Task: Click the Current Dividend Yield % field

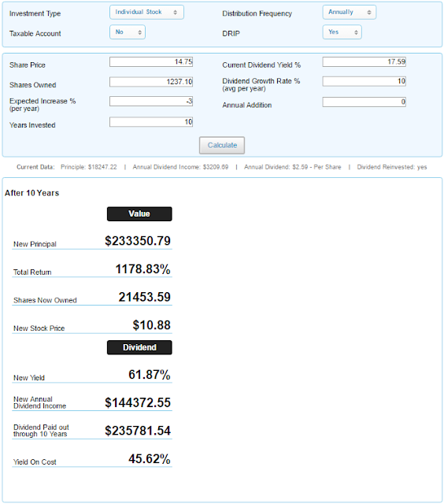Action: coord(364,61)
